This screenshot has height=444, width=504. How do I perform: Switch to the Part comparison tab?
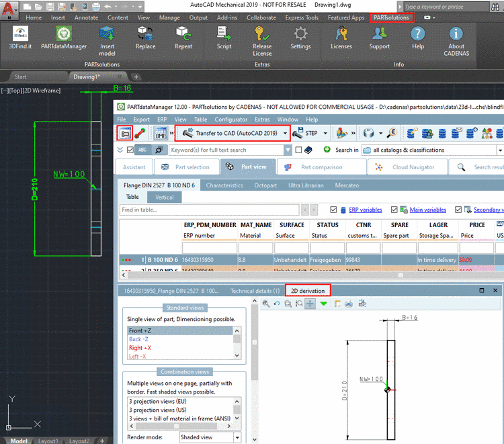(x=321, y=167)
